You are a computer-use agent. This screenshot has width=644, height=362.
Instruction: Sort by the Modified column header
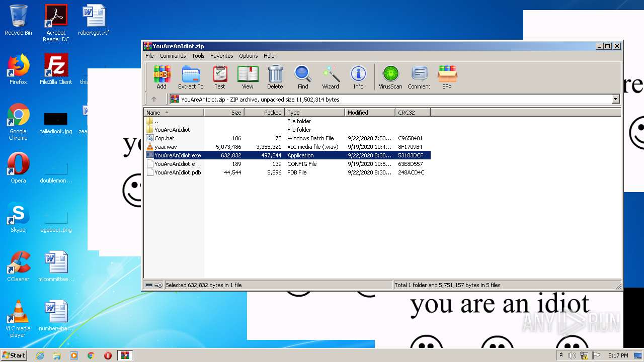tap(370, 113)
